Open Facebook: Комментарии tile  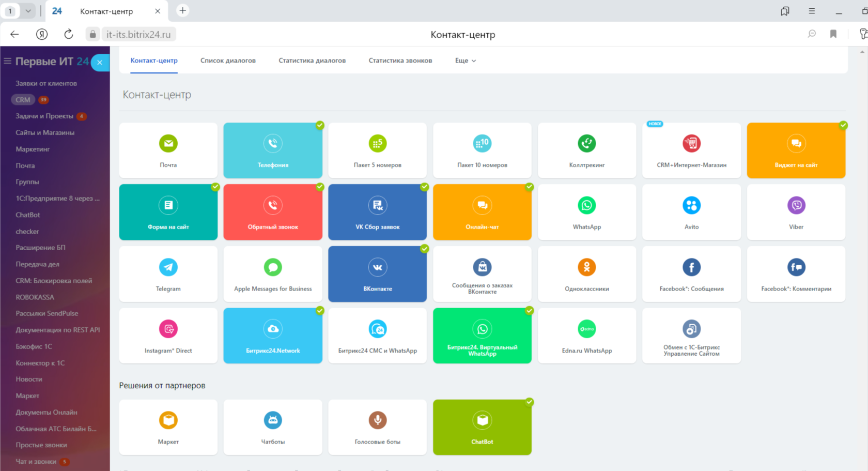(x=796, y=274)
